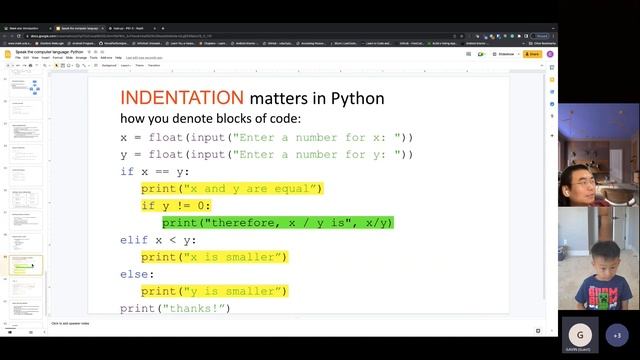Click the Transition toolbar button
The height and width of the screenshot is (360, 640).
tap(154, 65)
